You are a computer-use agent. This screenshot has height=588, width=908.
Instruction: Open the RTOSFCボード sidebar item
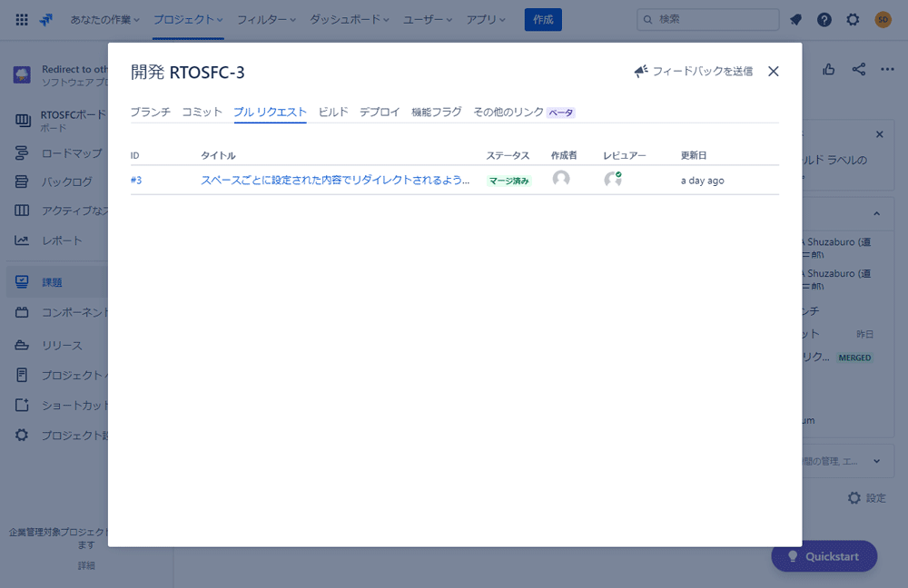pyautogui.click(x=60, y=120)
